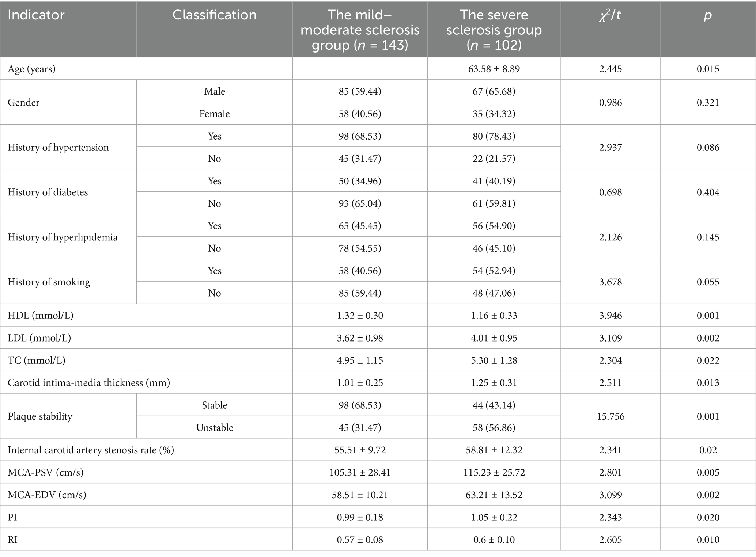Select the Plaque stability row label
This screenshot has height=557, width=756.
[x=40, y=416]
